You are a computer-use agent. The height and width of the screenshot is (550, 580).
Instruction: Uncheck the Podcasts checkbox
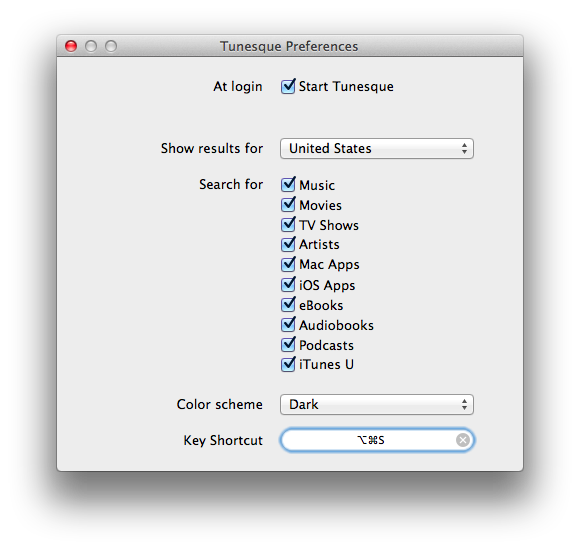coord(288,344)
